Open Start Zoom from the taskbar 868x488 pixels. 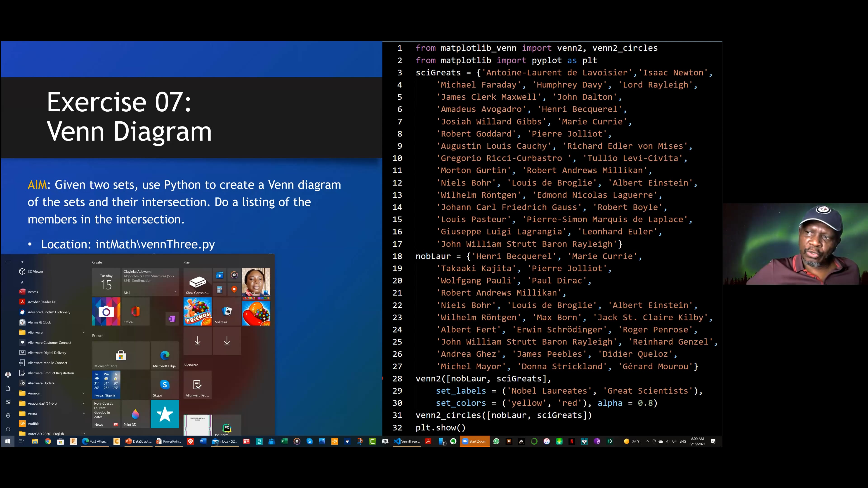[x=475, y=441]
